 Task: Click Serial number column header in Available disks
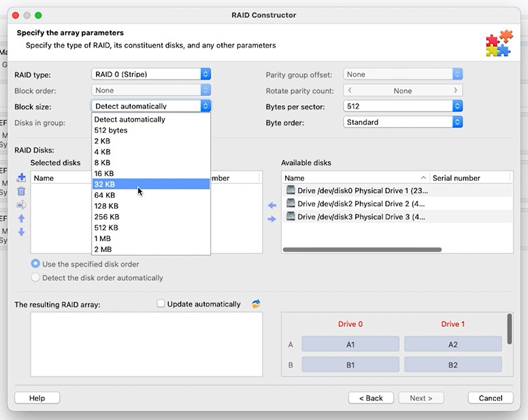(x=470, y=178)
